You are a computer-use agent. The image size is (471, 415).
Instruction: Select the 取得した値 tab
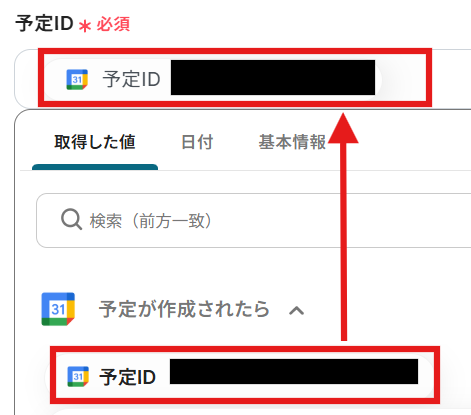pyautogui.click(x=95, y=142)
